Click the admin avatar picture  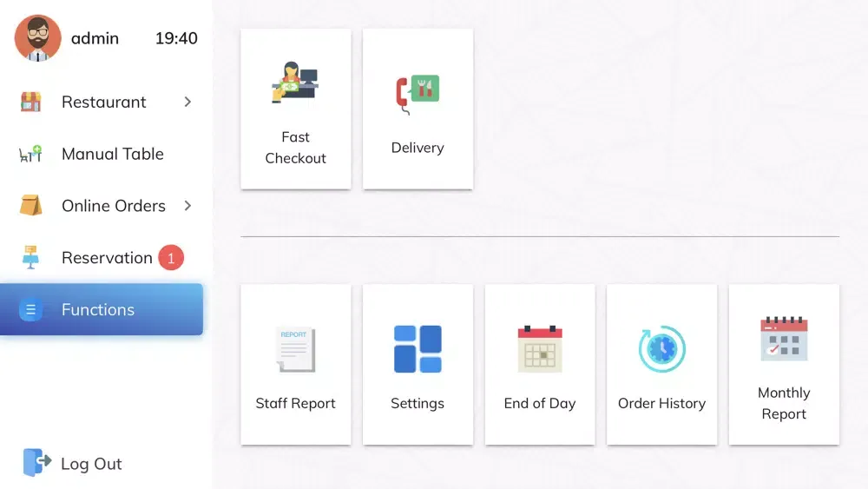coord(37,38)
